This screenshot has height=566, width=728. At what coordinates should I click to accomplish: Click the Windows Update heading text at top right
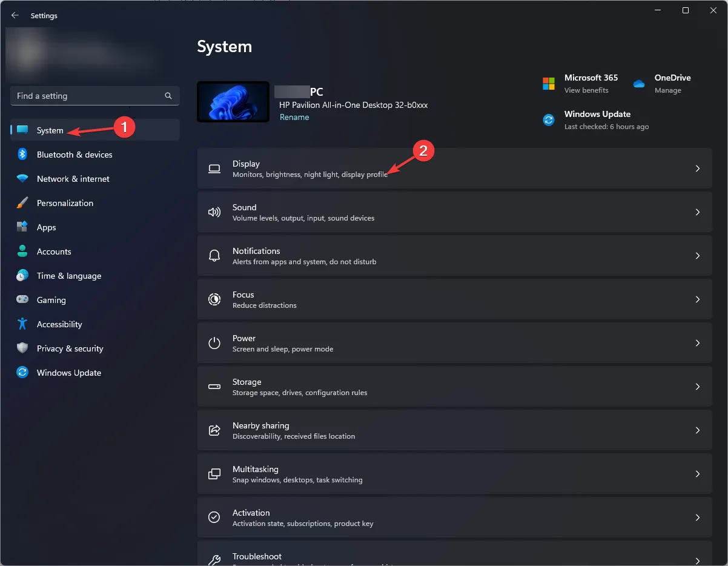tap(597, 114)
